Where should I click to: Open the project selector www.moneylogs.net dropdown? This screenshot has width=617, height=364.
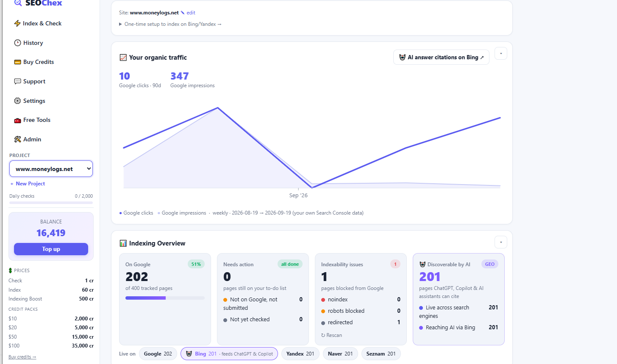tap(51, 169)
